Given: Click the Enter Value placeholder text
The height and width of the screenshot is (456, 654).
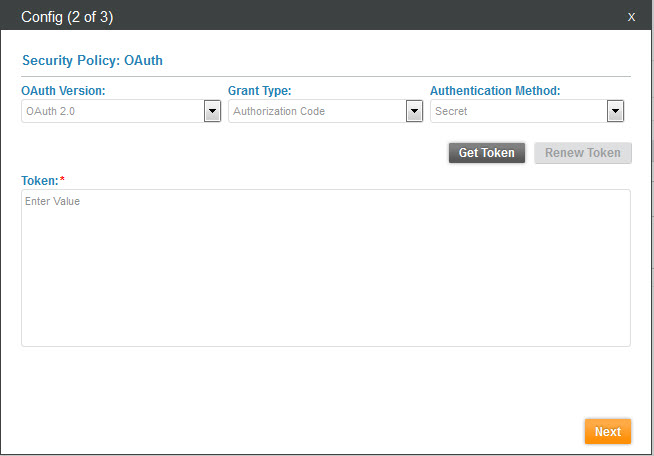Looking at the screenshot, I should pos(52,201).
